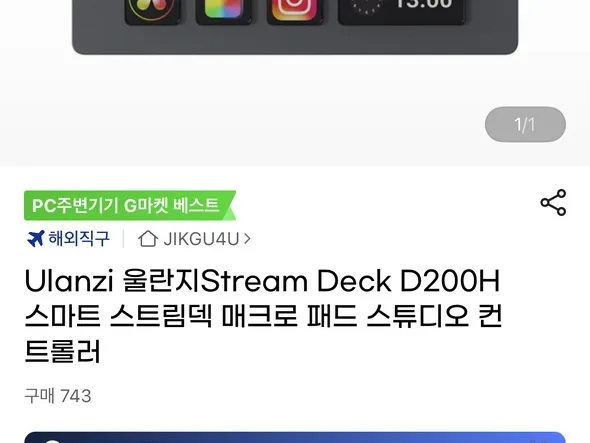This screenshot has height=443, width=590.
Task: Click the 구매 743 purchase count text
Action: [58, 396]
